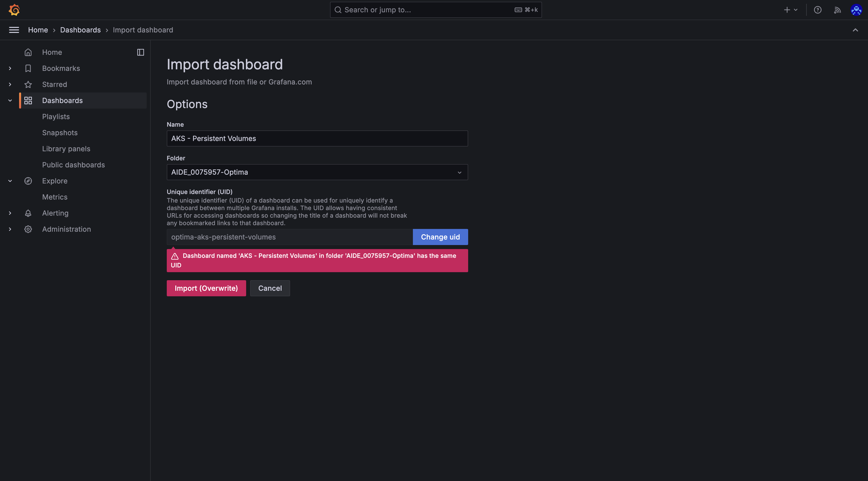
Task: Go to Home via breadcrumb
Action: 38,30
